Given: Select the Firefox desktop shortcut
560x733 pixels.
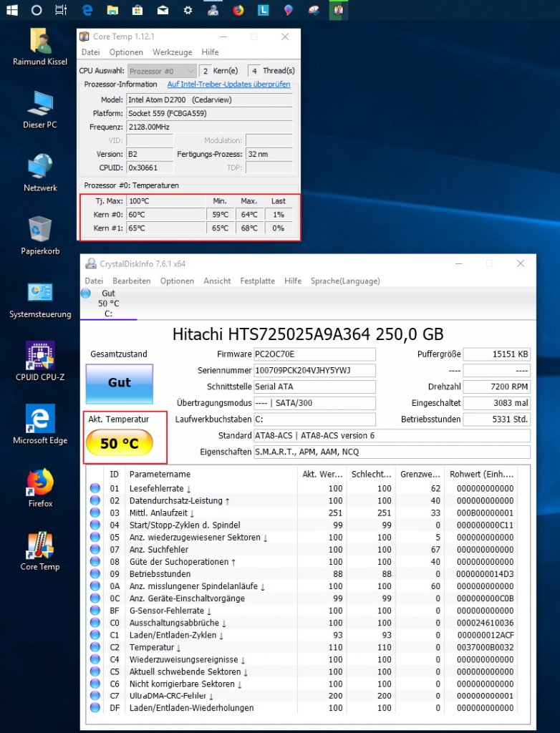Looking at the screenshot, I should [x=40, y=488].
